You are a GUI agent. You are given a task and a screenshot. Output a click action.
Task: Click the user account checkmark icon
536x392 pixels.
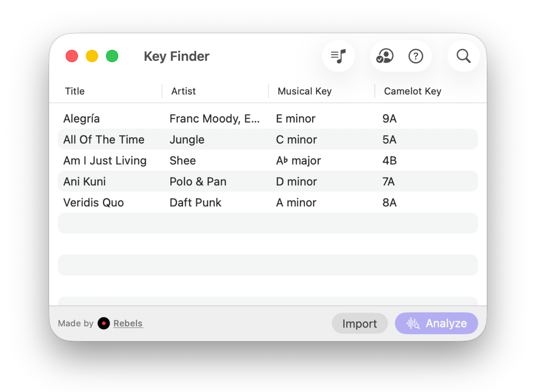click(x=385, y=56)
